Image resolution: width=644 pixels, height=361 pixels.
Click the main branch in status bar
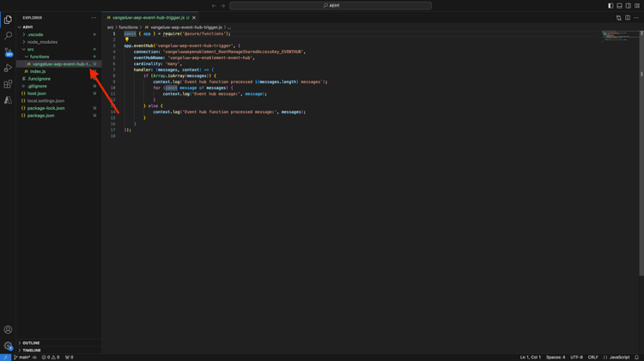tap(23, 358)
